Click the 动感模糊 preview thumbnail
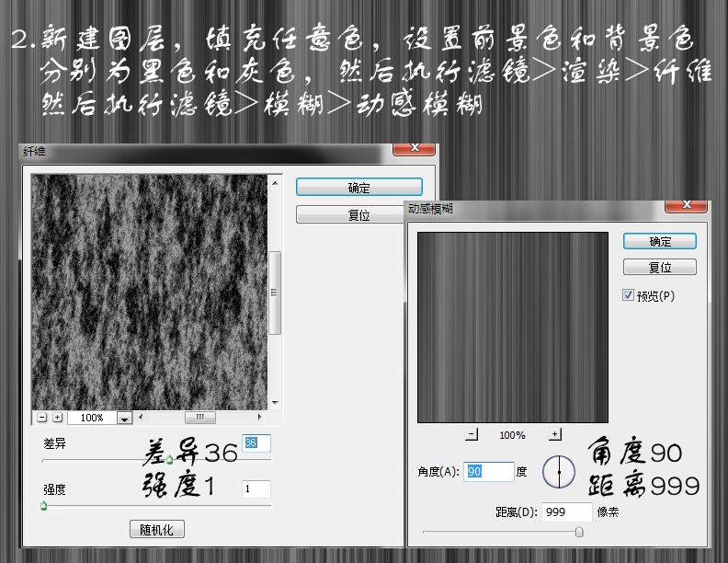This screenshot has width=728, height=563. [x=513, y=327]
